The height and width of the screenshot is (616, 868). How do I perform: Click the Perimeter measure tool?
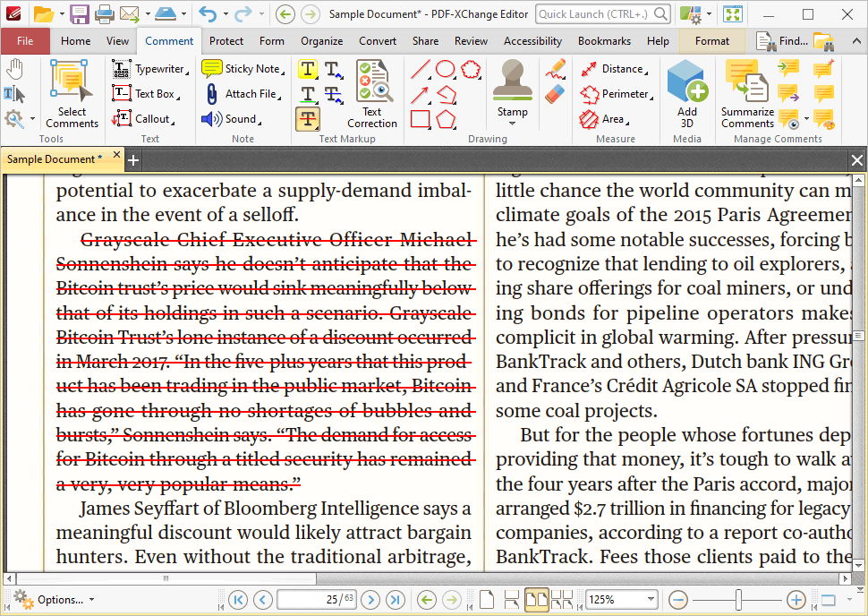click(x=617, y=94)
